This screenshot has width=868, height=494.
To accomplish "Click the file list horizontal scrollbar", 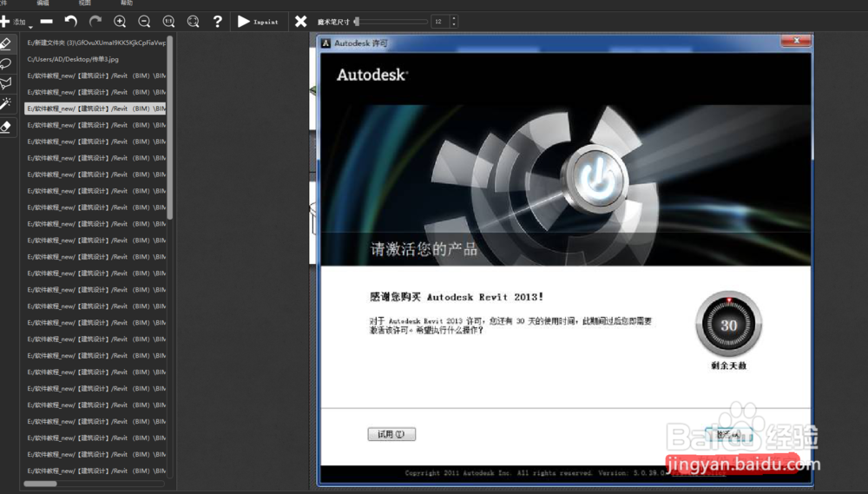I will pyautogui.click(x=40, y=484).
